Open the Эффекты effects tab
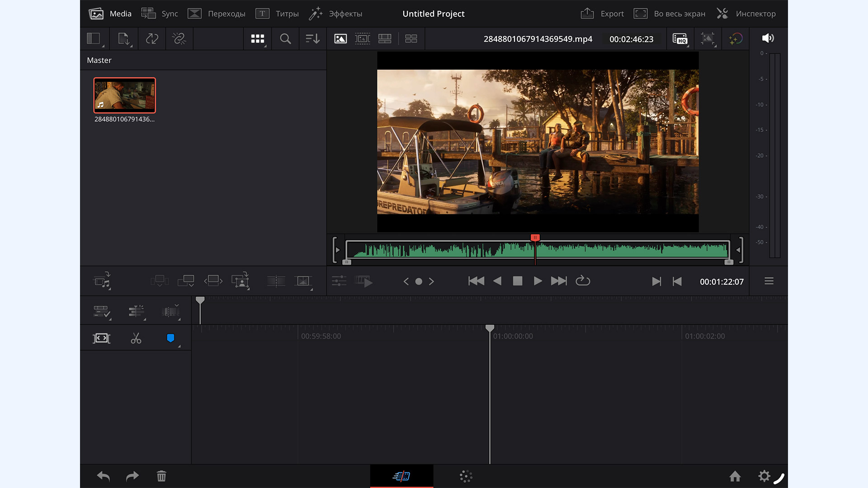The height and width of the screenshot is (488, 868). point(335,14)
